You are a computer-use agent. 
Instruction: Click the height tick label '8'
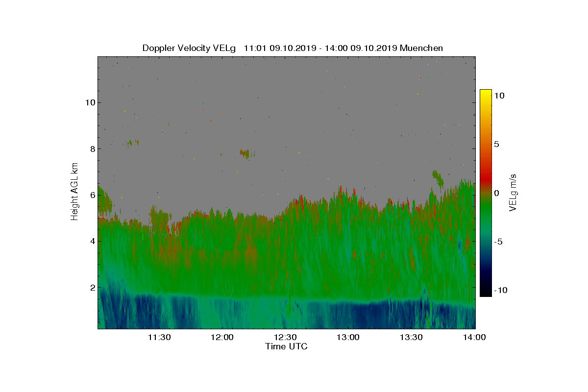pyautogui.click(x=92, y=148)
